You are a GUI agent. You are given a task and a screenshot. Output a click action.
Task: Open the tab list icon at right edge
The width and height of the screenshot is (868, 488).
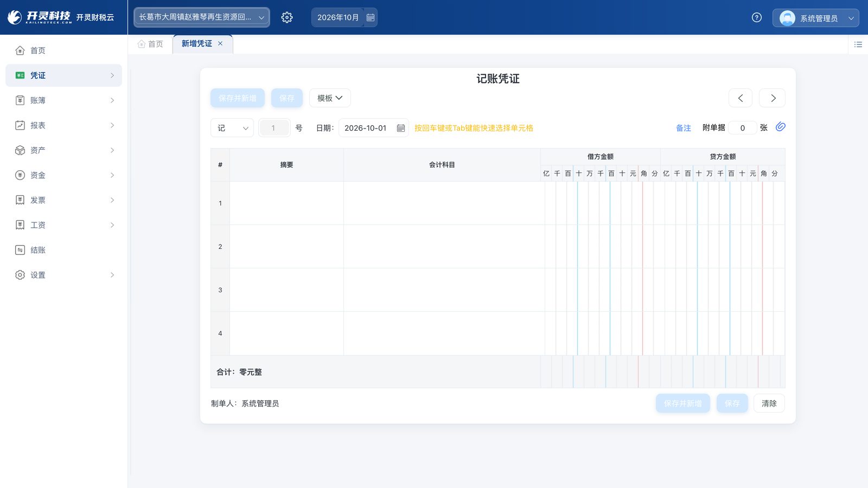point(858,44)
